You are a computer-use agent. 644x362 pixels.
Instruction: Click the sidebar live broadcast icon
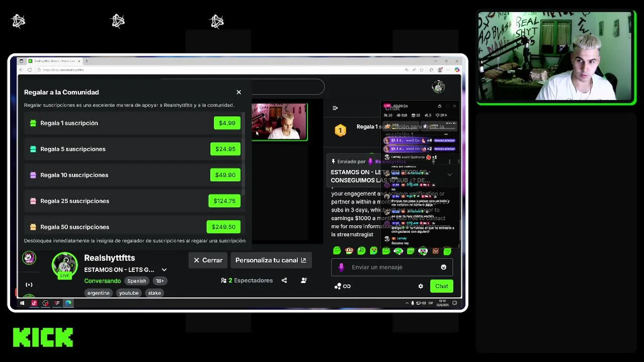pyautogui.click(x=29, y=285)
